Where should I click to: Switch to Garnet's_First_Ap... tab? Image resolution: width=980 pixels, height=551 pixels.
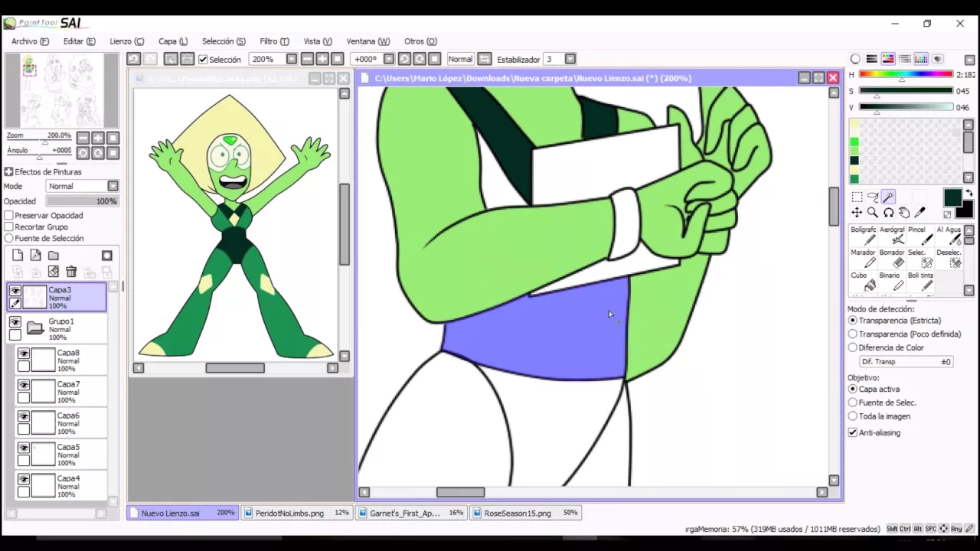(410, 513)
